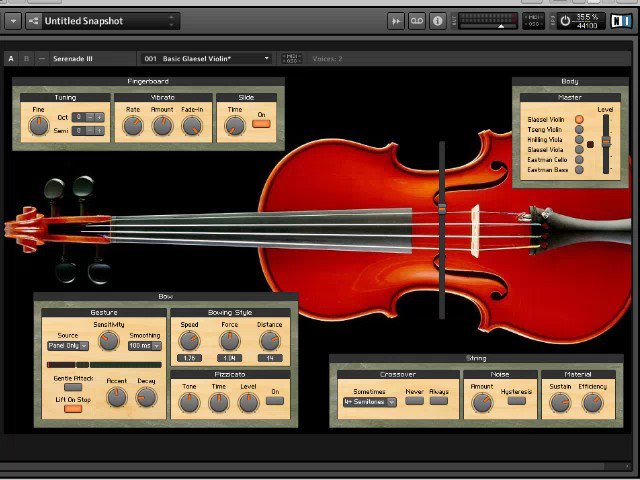This screenshot has height=480, width=640.
Task: Click the small dark square beside body list
Action: (590, 144)
